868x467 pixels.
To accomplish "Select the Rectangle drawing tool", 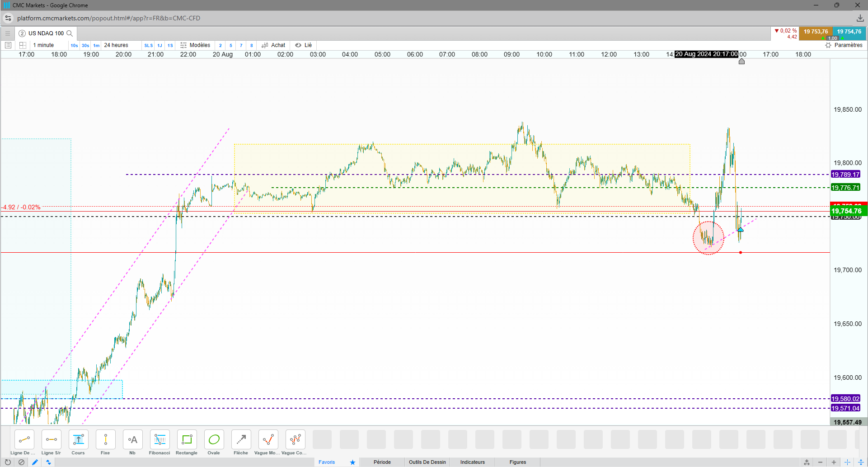I will click(187, 439).
